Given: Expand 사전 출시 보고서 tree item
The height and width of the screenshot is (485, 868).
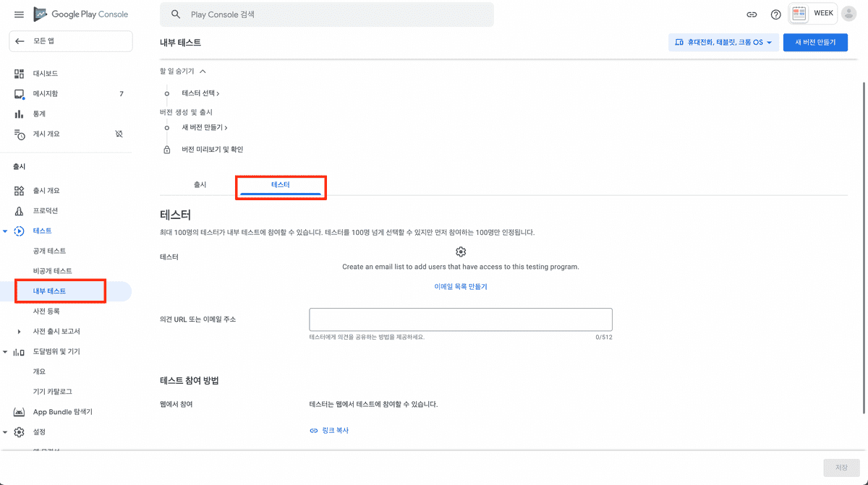Looking at the screenshot, I should point(20,332).
